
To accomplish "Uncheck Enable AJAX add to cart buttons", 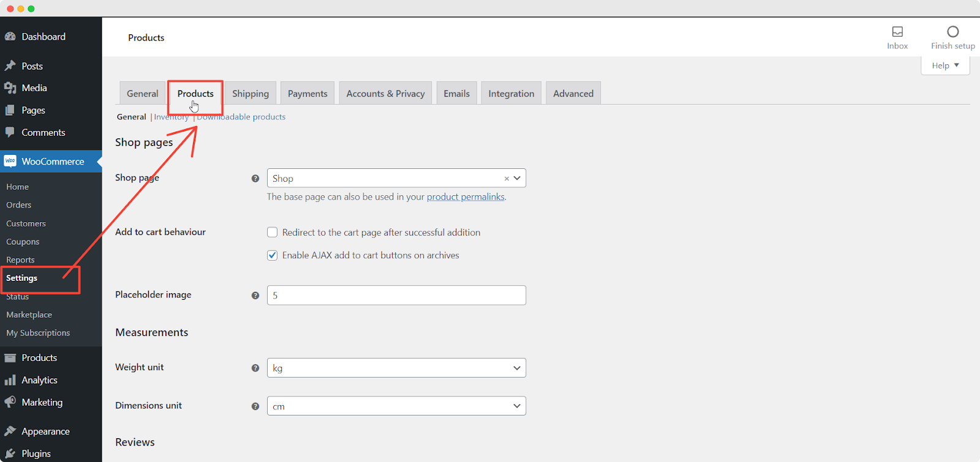I will coord(273,255).
